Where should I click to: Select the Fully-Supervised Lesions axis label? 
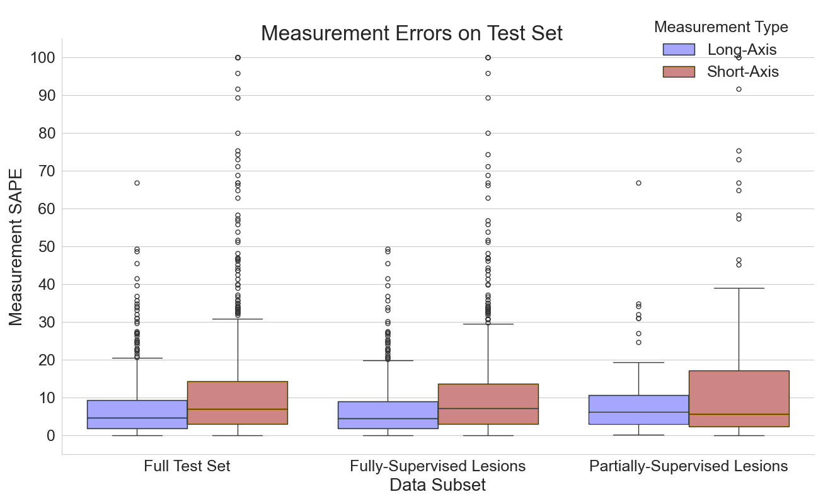438,466
